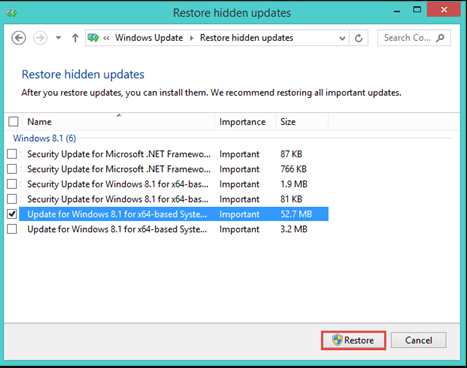Expand the address bar history dropdown

click(x=342, y=38)
